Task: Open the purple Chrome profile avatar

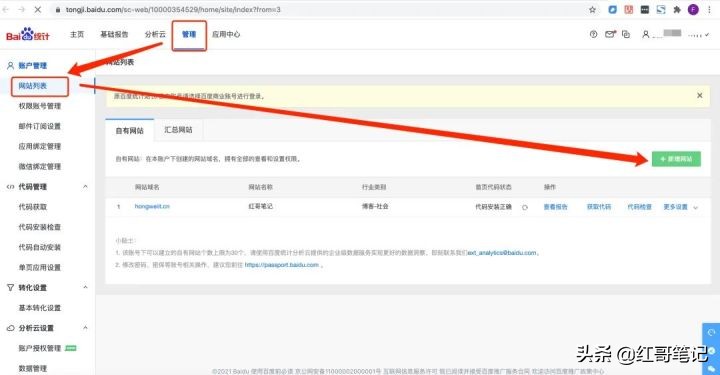Action: click(693, 10)
